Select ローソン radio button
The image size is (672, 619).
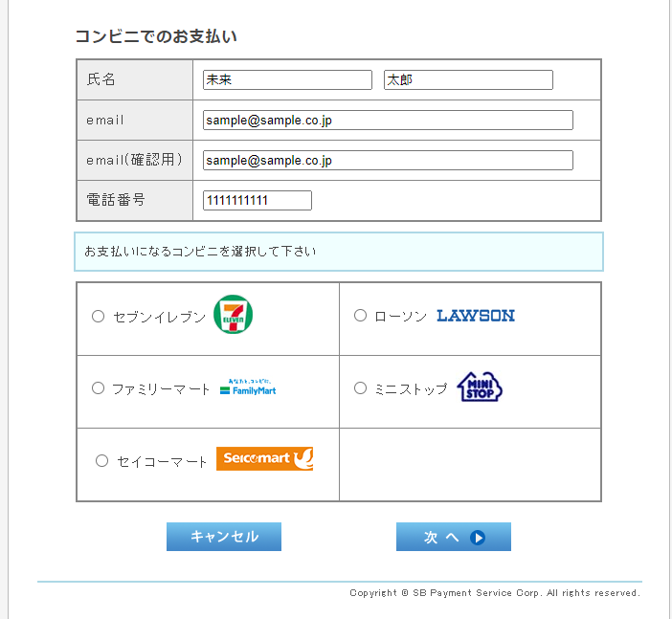click(360, 316)
